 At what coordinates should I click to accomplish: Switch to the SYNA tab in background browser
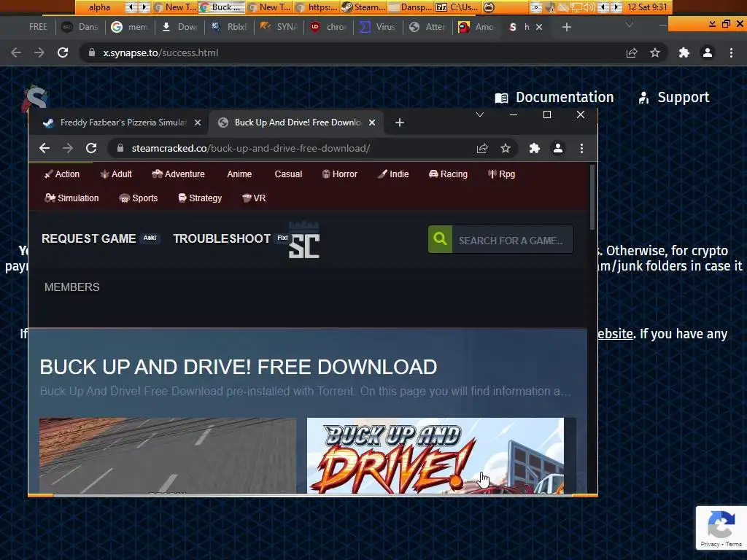[x=280, y=27]
